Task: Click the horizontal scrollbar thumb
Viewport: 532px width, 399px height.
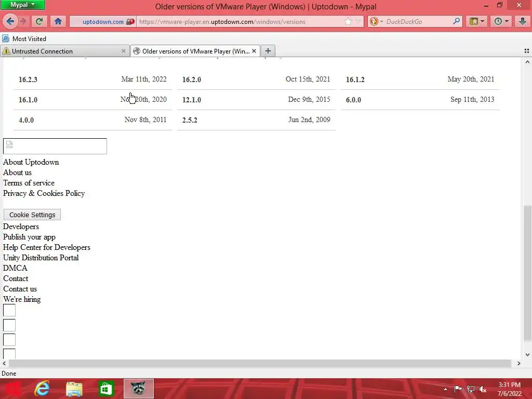Action: (260, 363)
